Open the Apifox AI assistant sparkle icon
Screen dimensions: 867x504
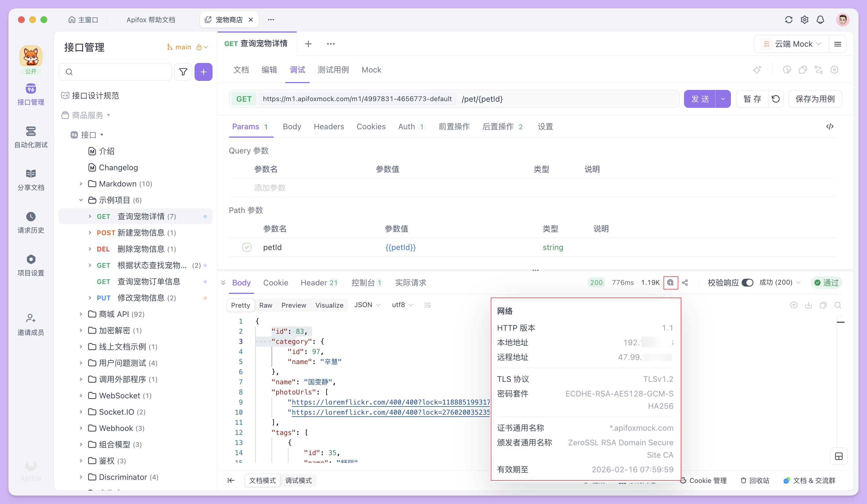tap(757, 70)
